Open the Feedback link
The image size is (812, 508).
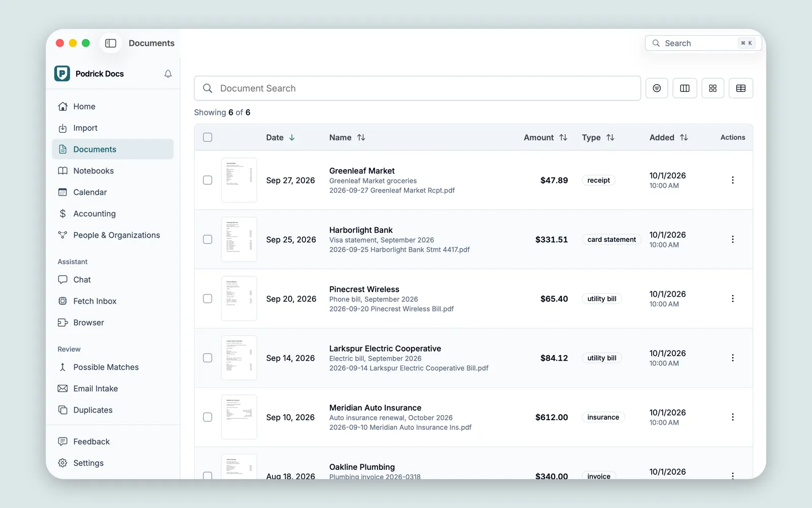113,441
